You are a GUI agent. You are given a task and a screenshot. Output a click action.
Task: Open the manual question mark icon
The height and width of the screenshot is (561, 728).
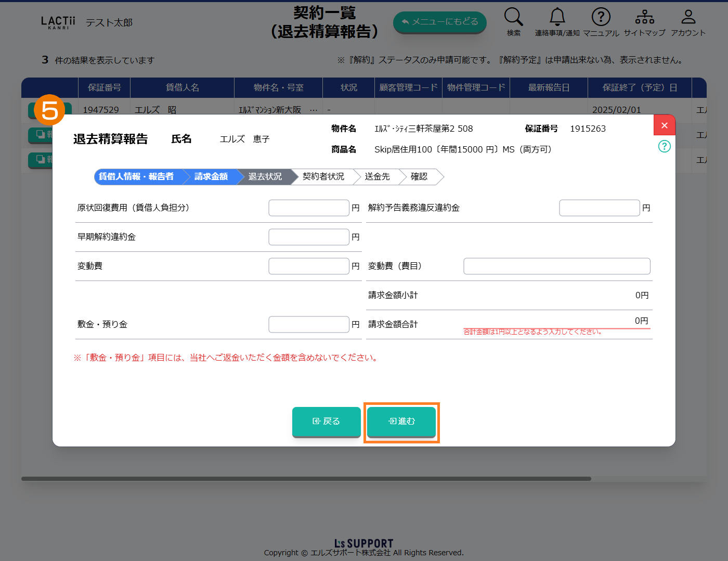601,17
